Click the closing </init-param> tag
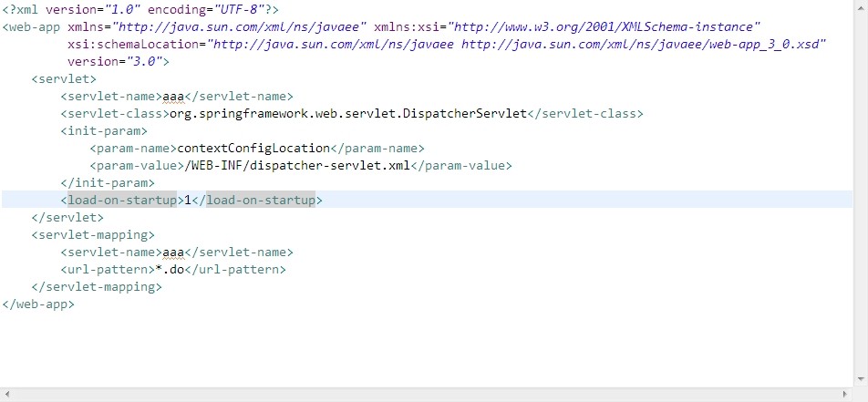Viewport: 868px width, 402px height. [108, 182]
